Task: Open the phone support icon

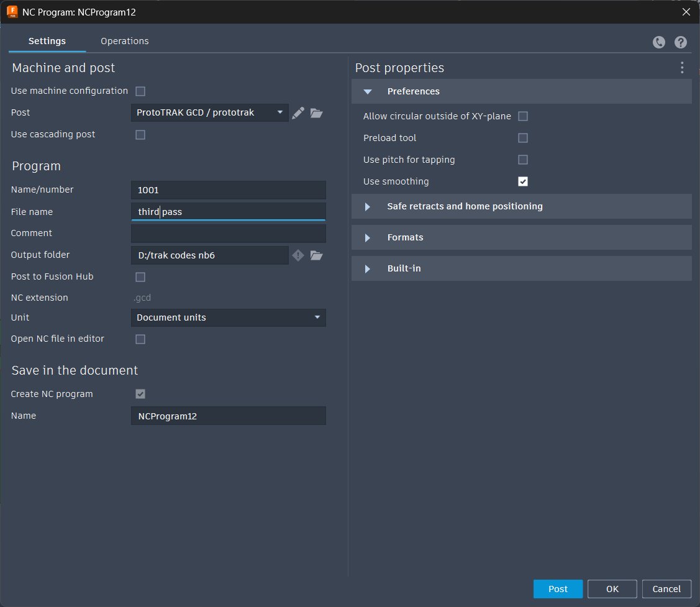Action: tap(658, 42)
